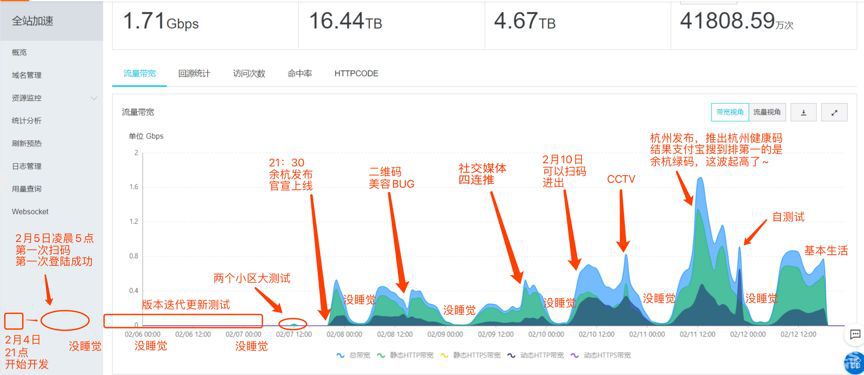The image size is (864, 375).
Task: Click the 02/08 00:00 axis label
Action: pyautogui.click(x=344, y=334)
